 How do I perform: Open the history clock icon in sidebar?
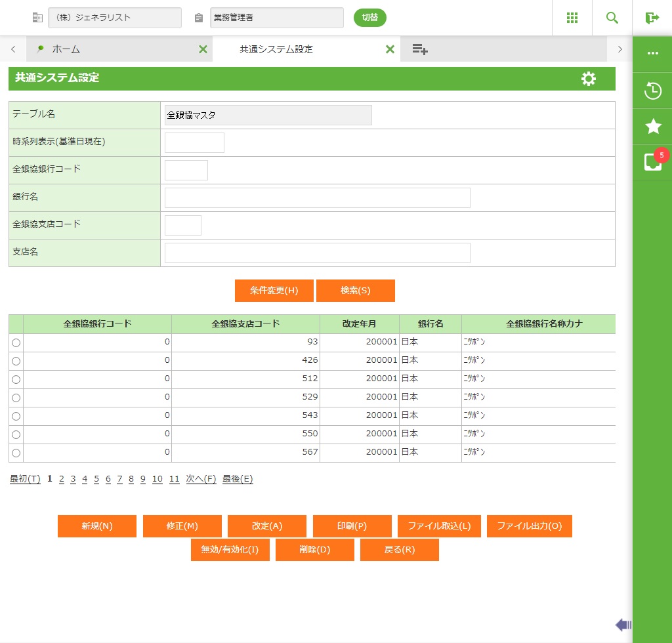(652, 91)
